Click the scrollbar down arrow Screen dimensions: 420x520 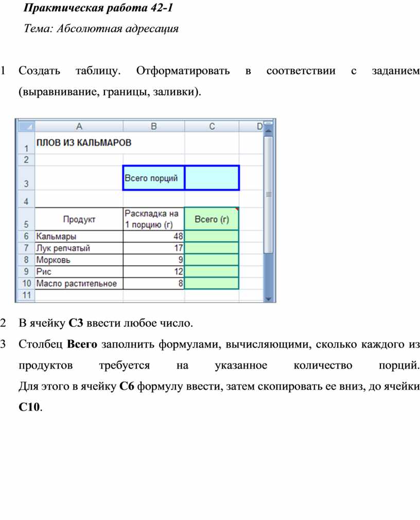click(268, 298)
